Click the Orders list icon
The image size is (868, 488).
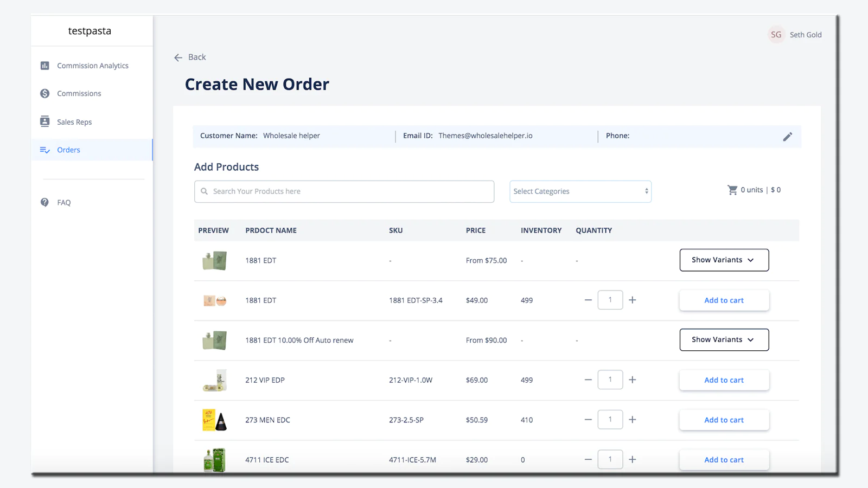[45, 150]
